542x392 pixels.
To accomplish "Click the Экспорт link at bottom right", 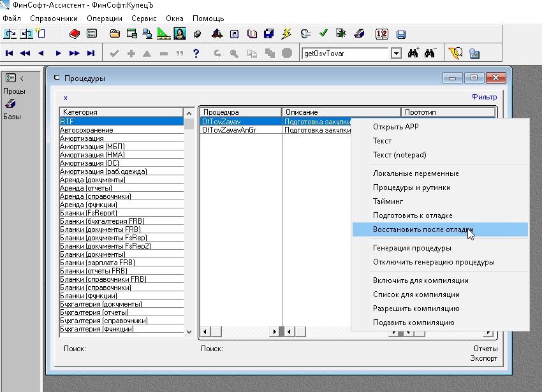I will [x=483, y=359].
